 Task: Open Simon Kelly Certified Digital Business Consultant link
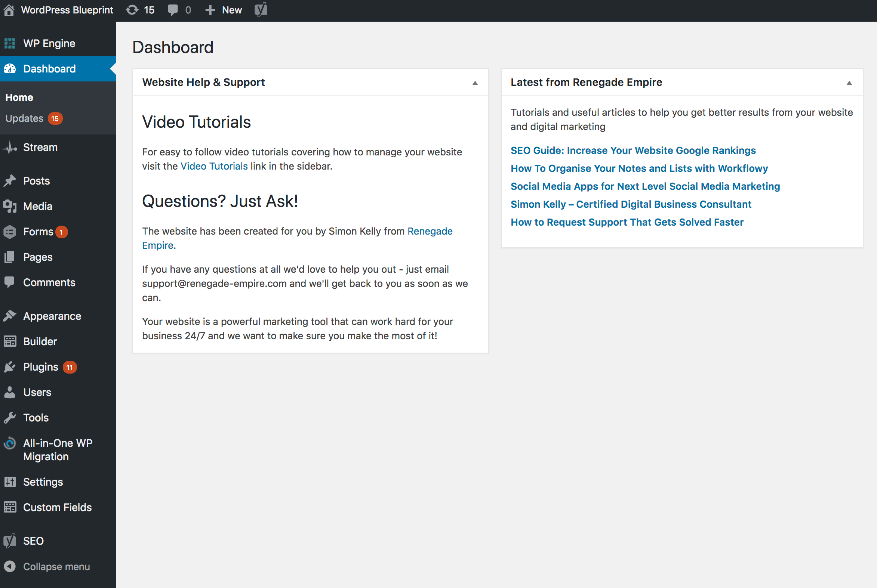coord(631,204)
